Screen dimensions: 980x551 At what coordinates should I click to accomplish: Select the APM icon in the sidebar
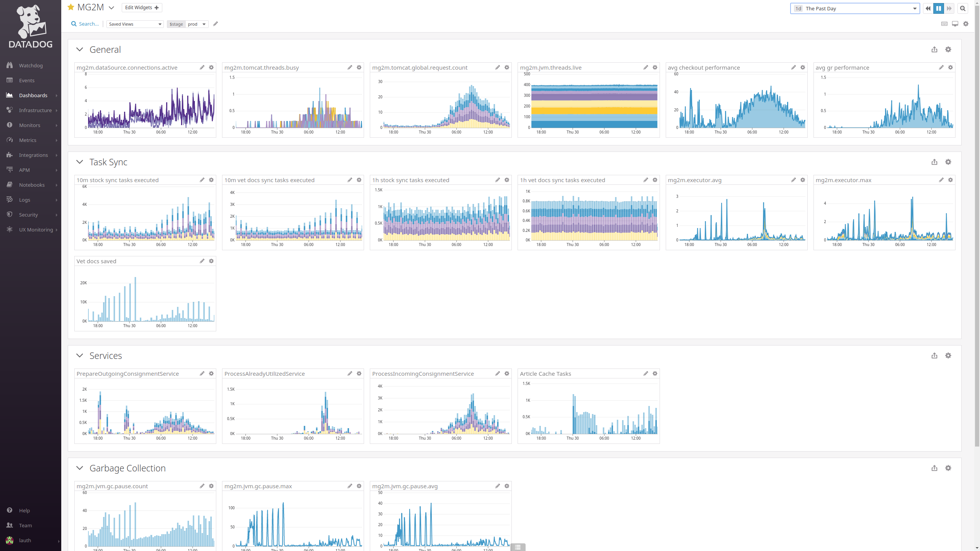coord(10,170)
